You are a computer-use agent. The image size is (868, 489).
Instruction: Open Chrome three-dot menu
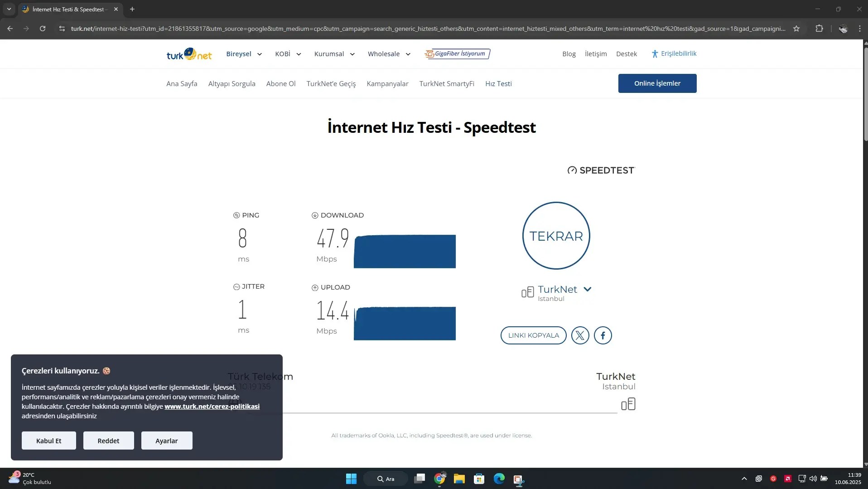(860, 29)
